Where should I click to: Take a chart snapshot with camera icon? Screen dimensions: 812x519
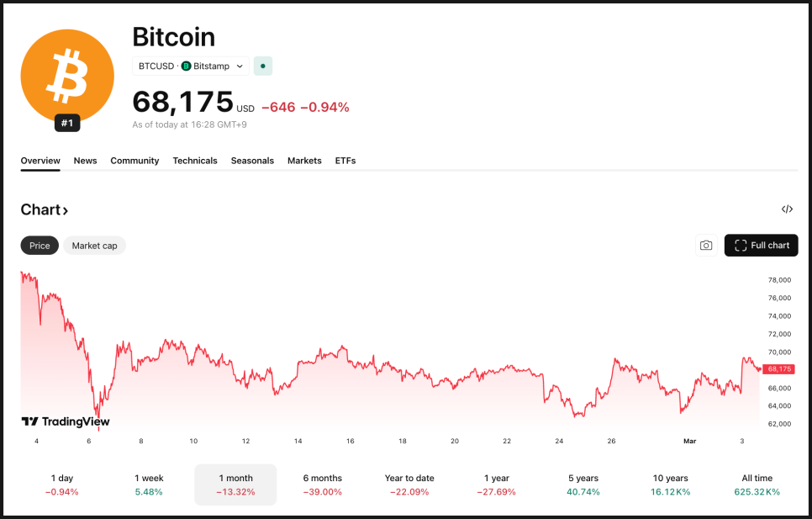[x=706, y=246]
